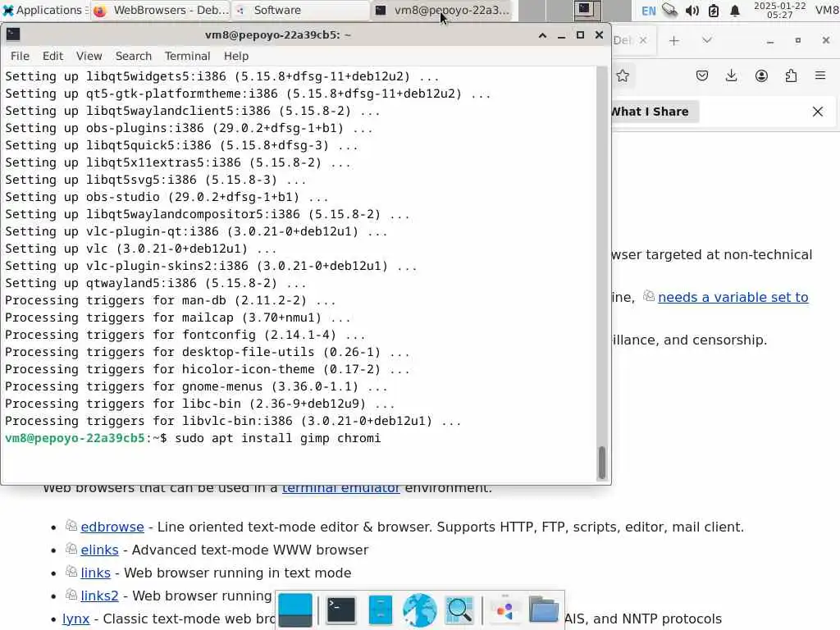Open the home folder dock icon

coord(544,610)
